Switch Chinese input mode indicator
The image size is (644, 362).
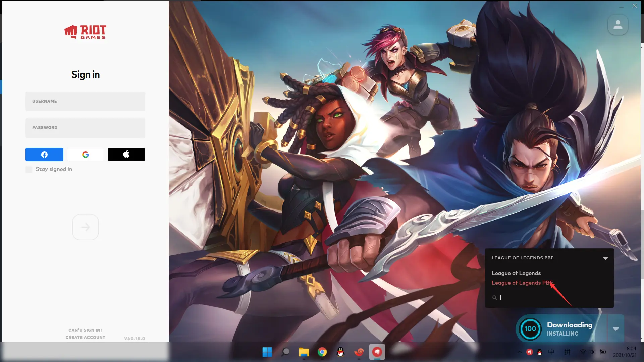pos(551,352)
